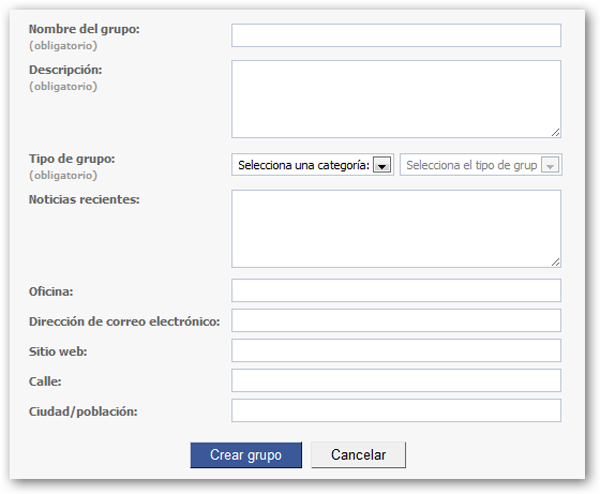Click the Tipo de grupo label

point(72,159)
